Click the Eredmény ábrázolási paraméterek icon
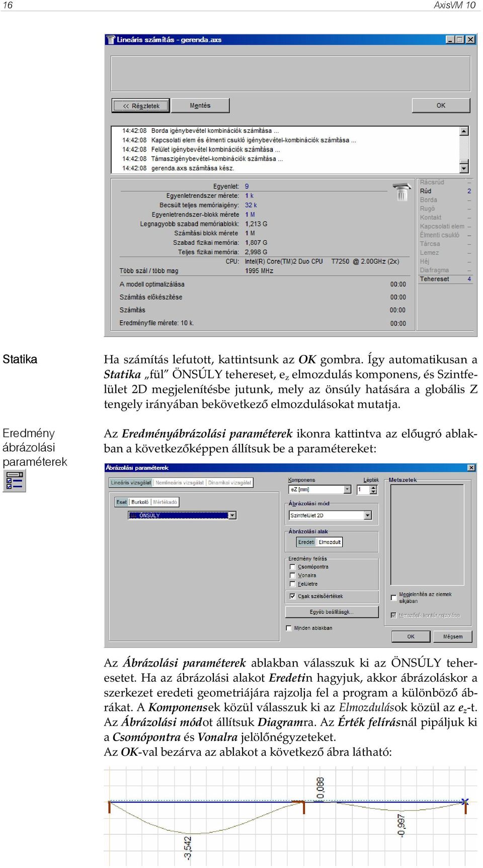483x868 pixels. [x=14, y=481]
